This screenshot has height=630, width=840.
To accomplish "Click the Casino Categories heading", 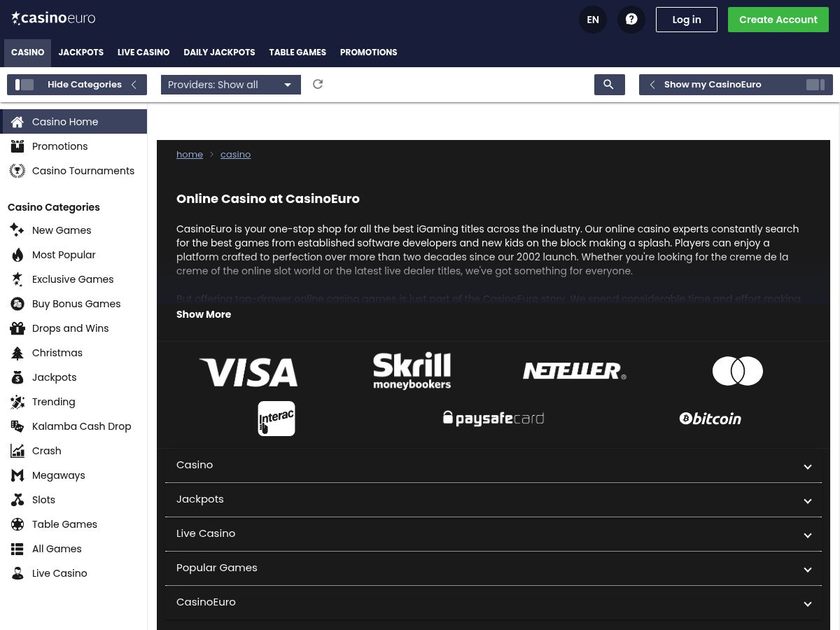I will (54, 207).
